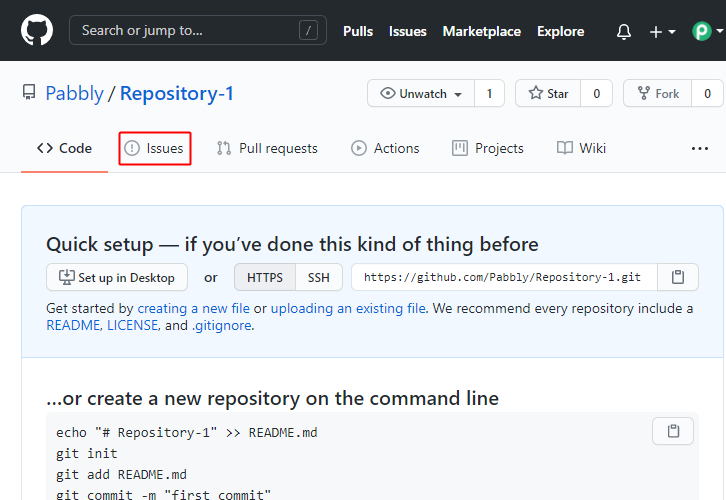This screenshot has height=500, width=726.
Task: Click the Code tab angle brackets icon
Action: pyautogui.click(x=45, y=148)
